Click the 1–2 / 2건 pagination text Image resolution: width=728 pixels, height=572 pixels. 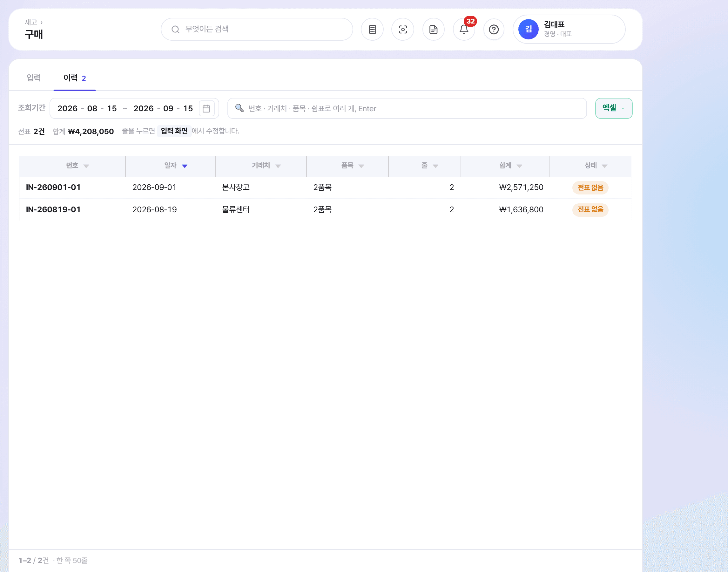pos(33,561)
